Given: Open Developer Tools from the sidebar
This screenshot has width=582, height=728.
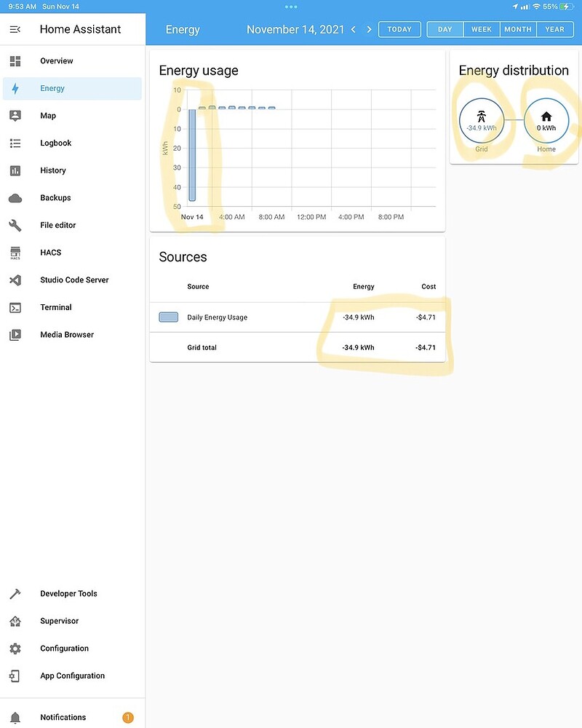Looking at the screenshot, I should pyautogui.click(x=69, y=593).
